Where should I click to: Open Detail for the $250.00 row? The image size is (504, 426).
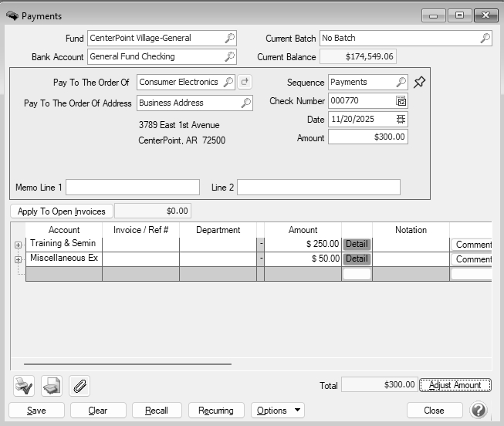tap(357, 244)
